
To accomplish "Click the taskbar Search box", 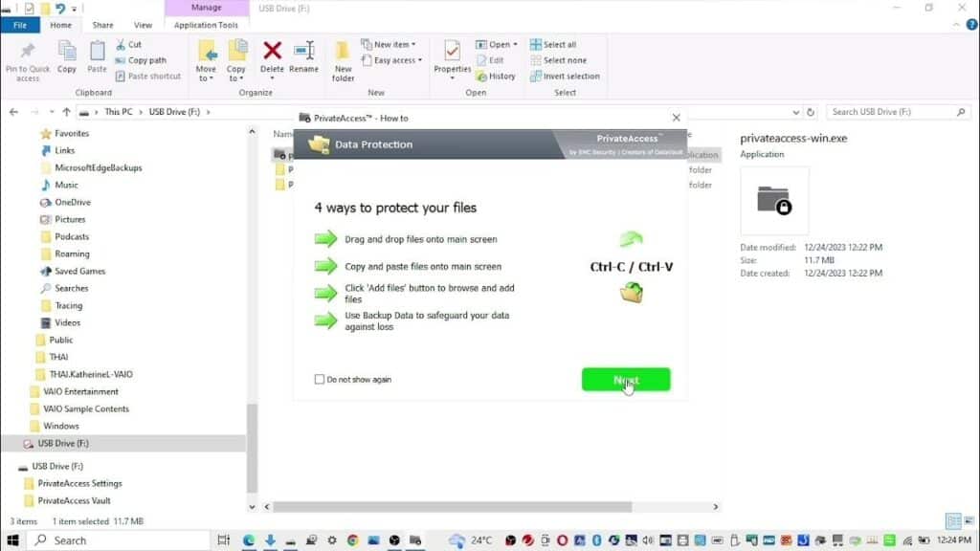I will [x=119, y=540].
